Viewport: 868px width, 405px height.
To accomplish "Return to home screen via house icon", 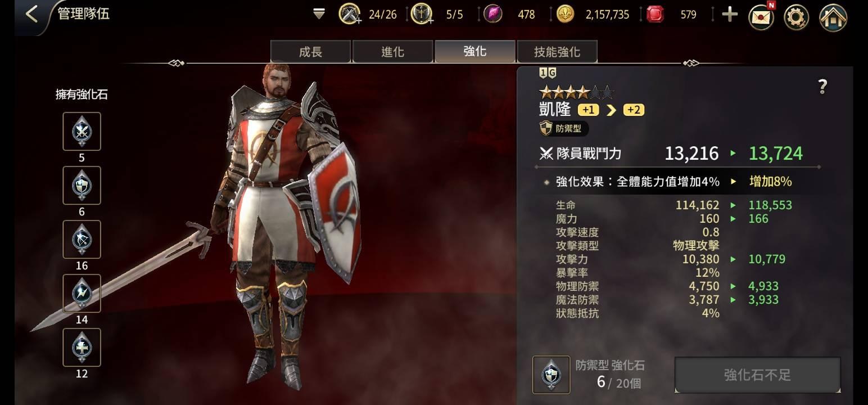I will (833, 16).
